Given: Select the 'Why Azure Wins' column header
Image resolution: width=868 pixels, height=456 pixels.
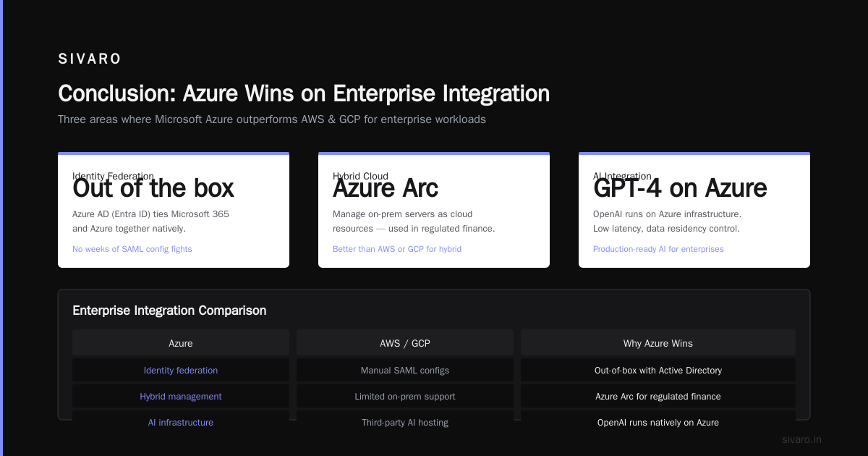Looking at the screenshot, I should (x=658, y=343).
